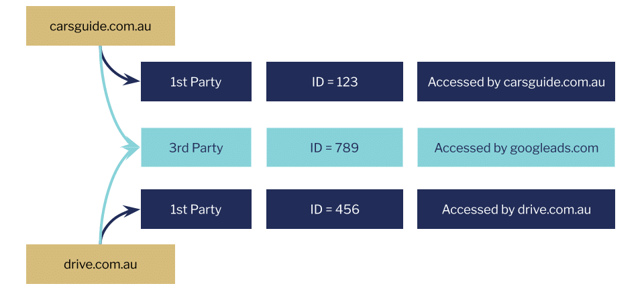Select the upper 1st Party box
This screenshot has height=290, width=644.
click(196, 82)
